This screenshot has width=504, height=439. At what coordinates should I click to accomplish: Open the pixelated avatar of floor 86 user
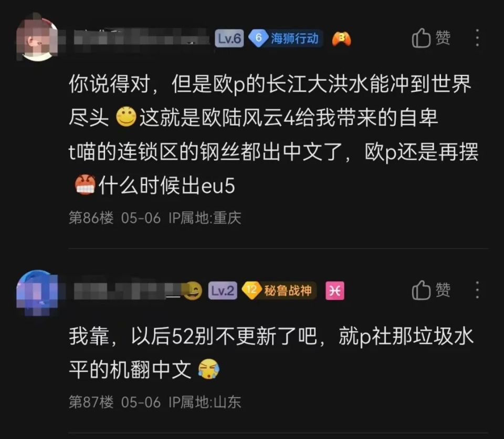click(x=37, y=38)
